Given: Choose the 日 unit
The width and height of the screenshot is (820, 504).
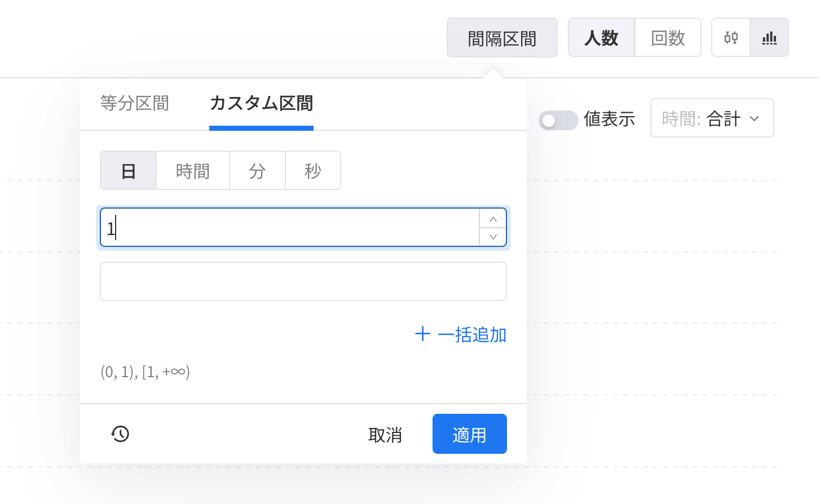Looking at the screenshot, I should (129, 171).
